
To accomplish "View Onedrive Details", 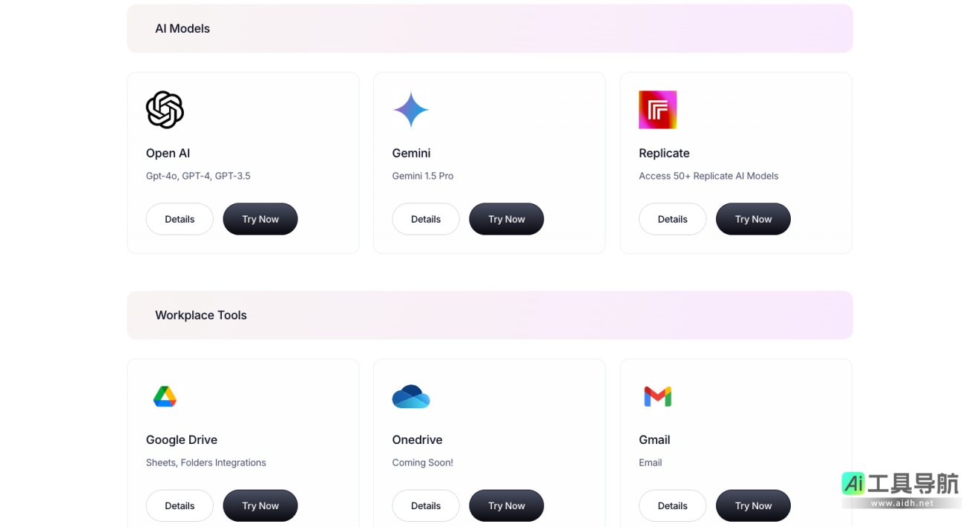I will 426,505.
